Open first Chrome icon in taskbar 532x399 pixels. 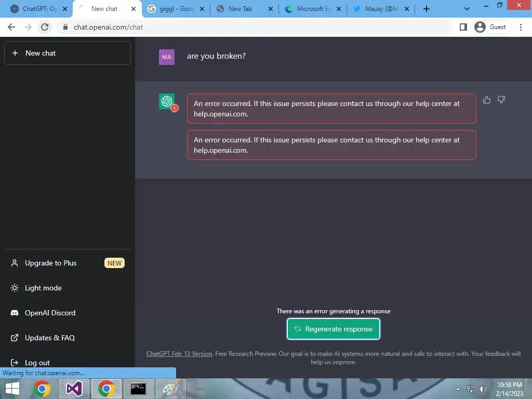tap(42, 389)
